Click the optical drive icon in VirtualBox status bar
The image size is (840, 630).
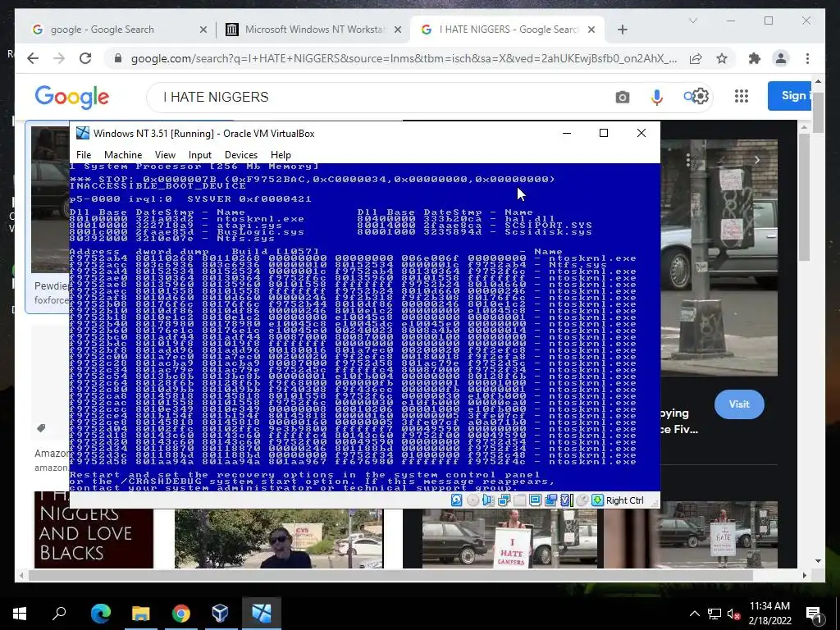472,500
